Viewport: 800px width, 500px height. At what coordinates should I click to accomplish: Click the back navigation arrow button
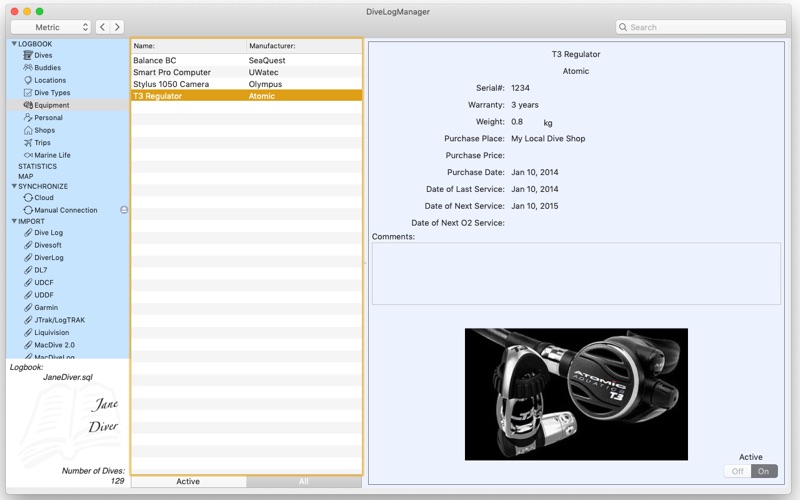pyautogui.click(x=102, y=27)
